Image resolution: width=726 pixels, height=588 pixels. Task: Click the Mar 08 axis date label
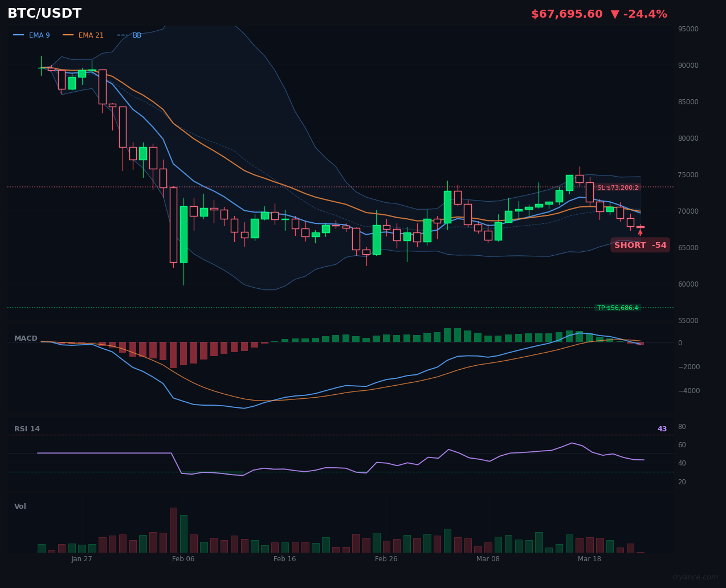pos(488,559)
